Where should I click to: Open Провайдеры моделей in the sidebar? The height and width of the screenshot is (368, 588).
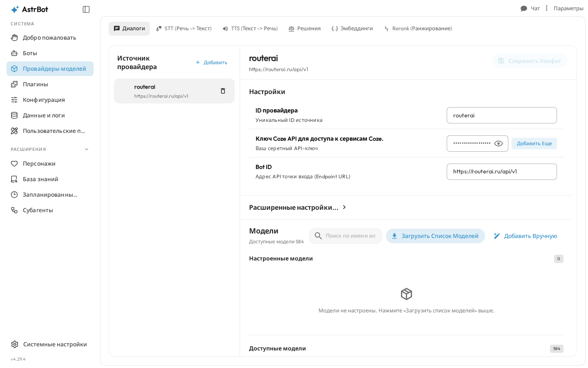pos(50,69)
